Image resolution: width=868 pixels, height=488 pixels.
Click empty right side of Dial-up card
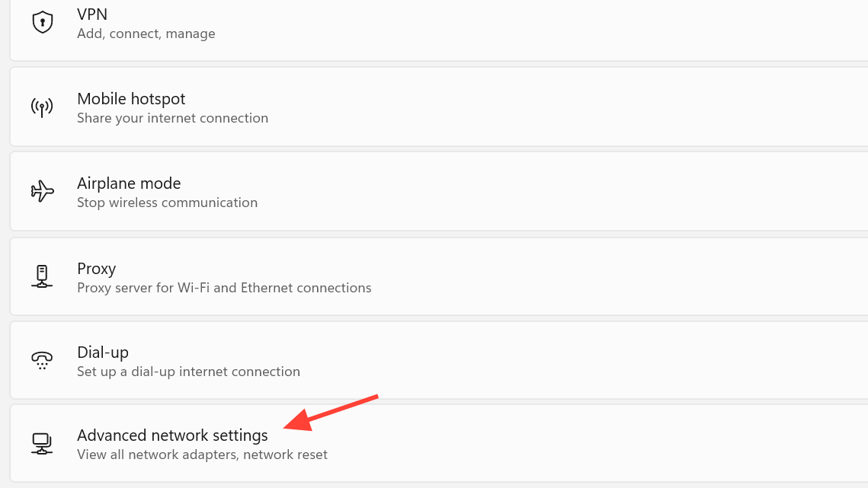(648, 362)
